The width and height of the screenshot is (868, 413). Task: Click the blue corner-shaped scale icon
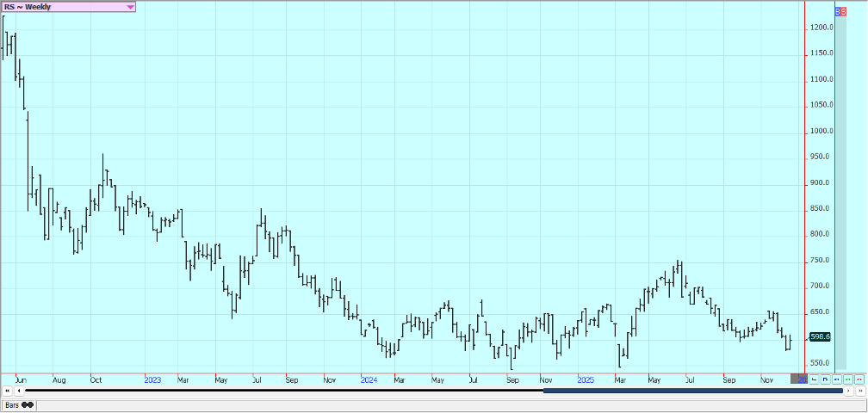coord(825,379)
